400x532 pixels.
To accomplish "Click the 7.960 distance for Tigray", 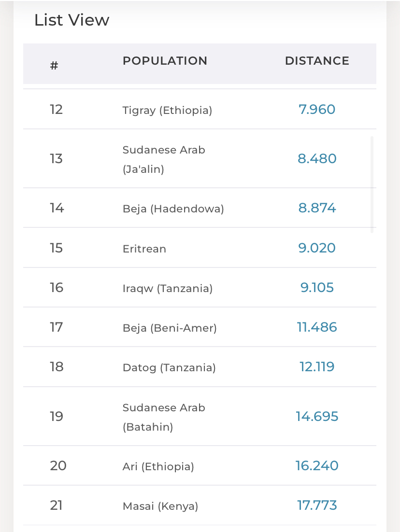I will click(317, 110).
